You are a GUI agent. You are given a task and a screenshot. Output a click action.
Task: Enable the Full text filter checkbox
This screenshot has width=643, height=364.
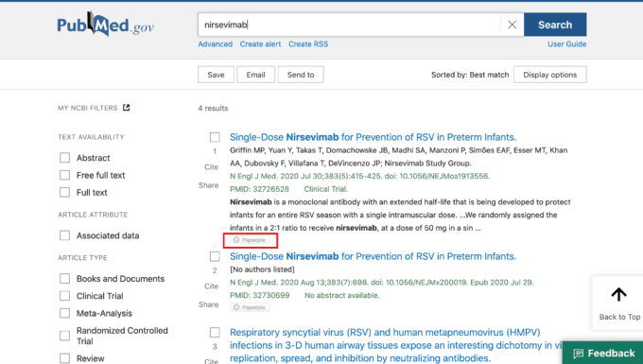65,192
